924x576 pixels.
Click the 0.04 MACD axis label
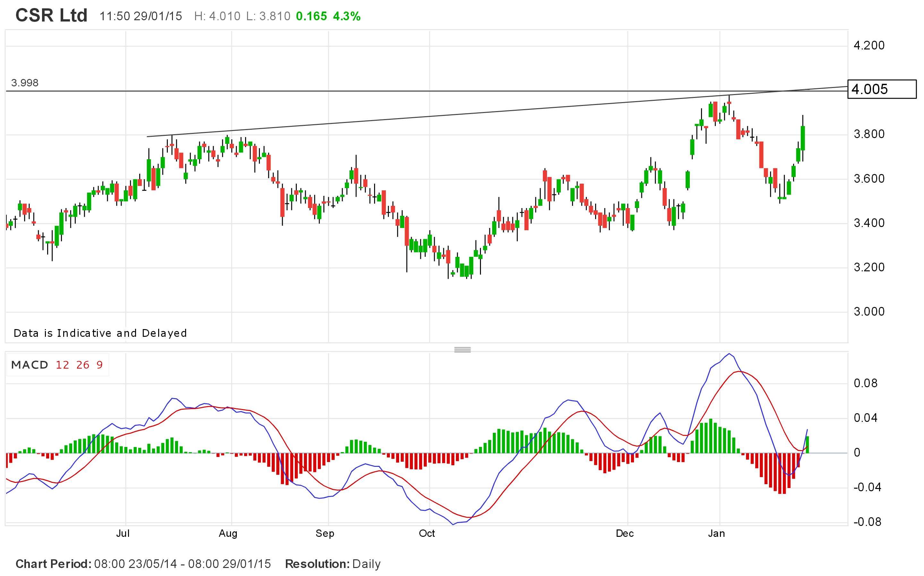point(865,418)
